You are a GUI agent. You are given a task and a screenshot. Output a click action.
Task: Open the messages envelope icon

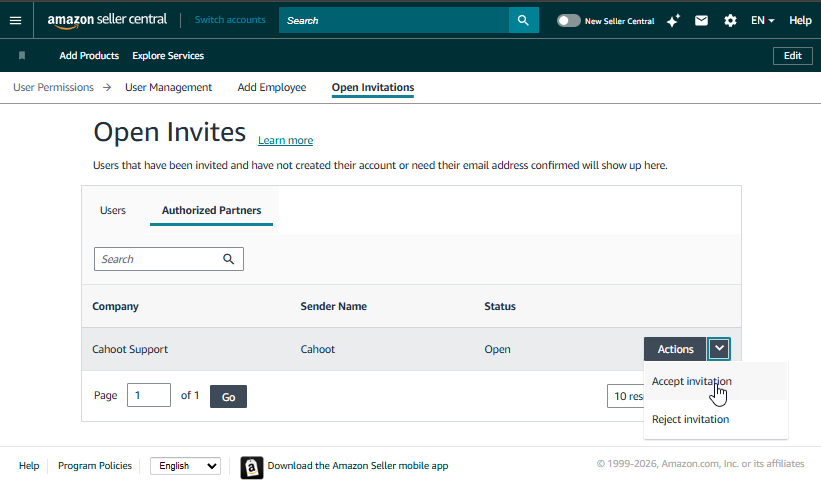[x=702, y=20]
